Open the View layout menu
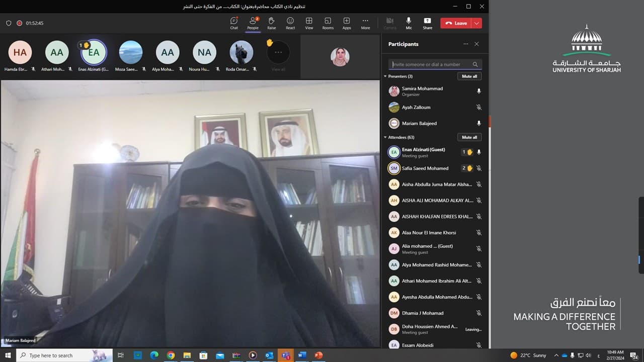 [x=309, y=23]
